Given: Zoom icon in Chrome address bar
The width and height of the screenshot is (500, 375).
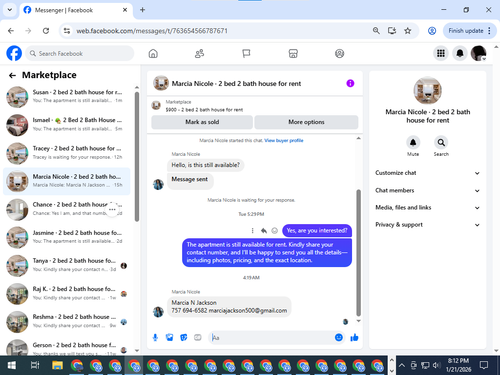Looking at the screenshot, I should pos(376,31).
